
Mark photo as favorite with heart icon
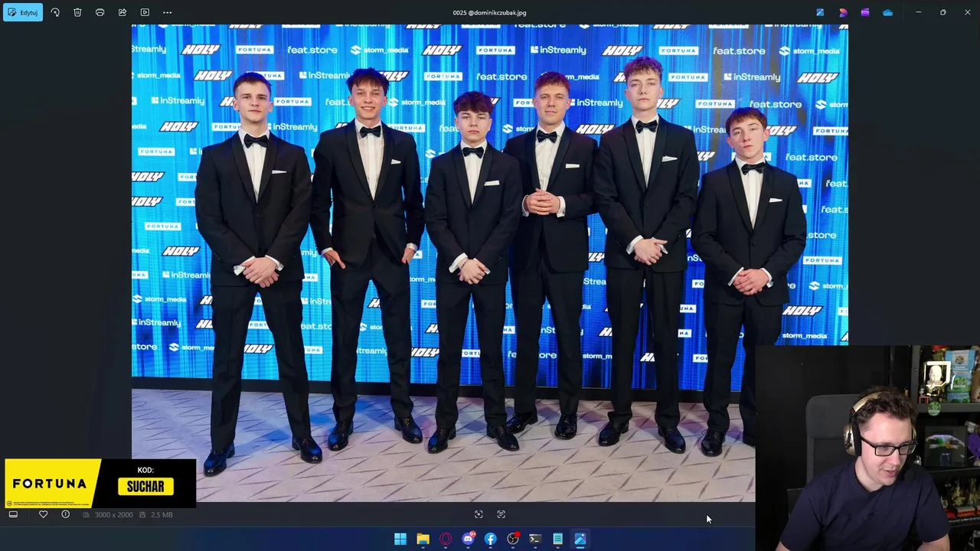coord(43,514)
